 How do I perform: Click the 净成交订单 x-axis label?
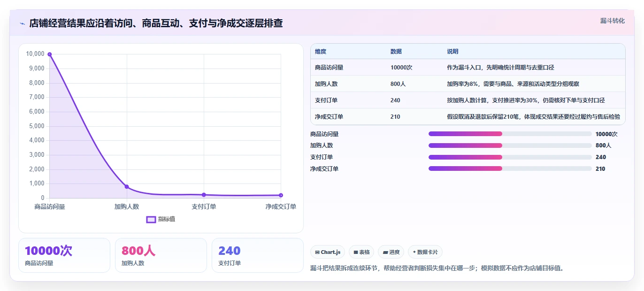281,207
